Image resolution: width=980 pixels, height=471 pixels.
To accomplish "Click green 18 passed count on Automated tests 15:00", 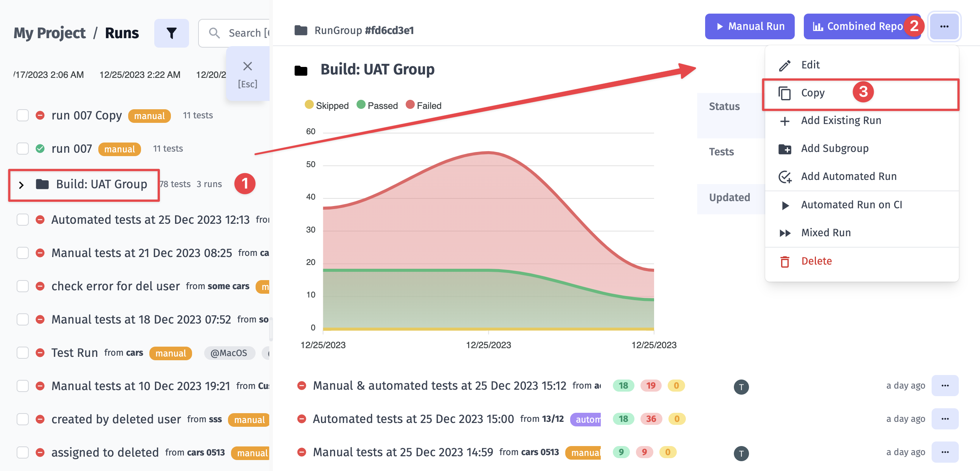I will [x=623, y=419].
